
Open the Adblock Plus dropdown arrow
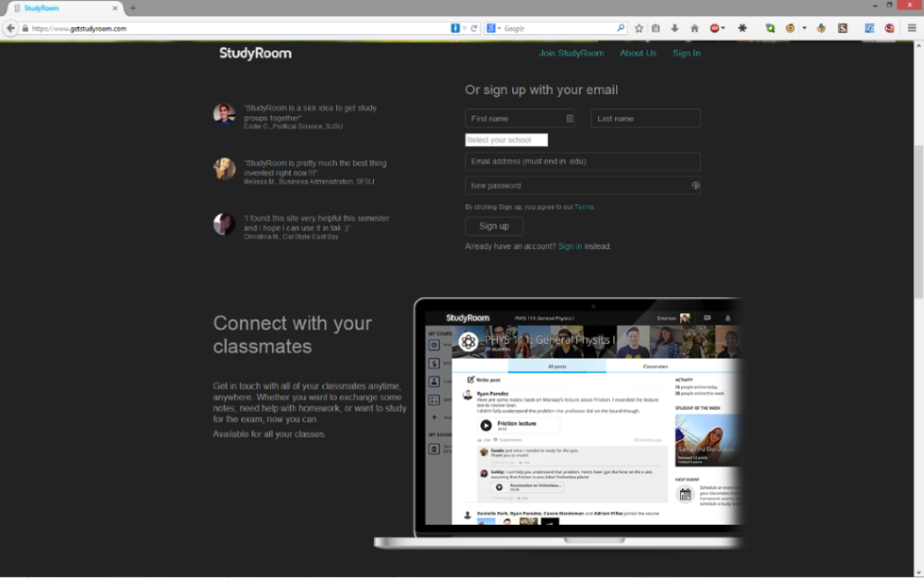[x=723, y=28]
